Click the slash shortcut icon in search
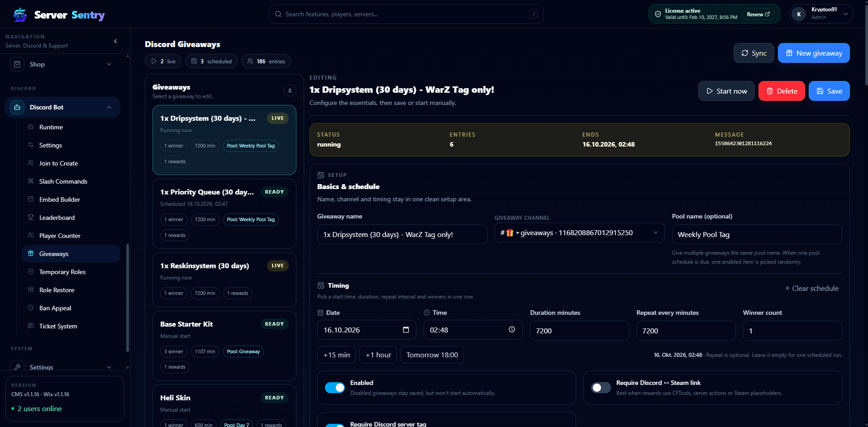 [x=534, y=14]
